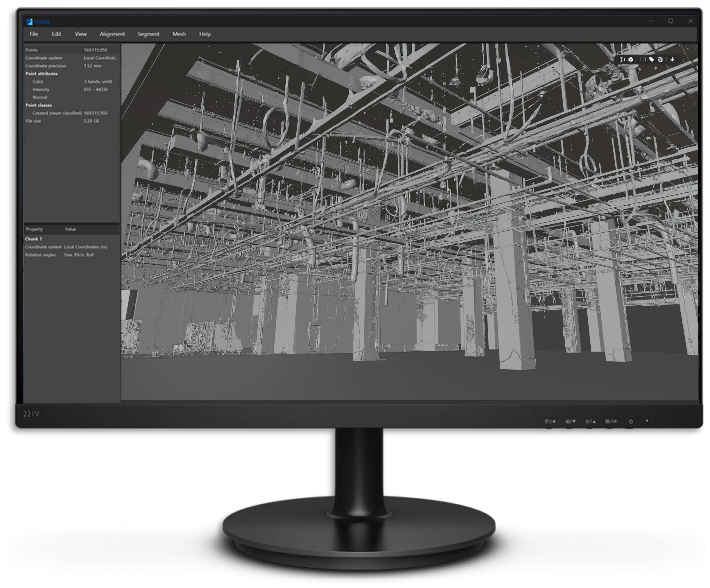Click the Intensity attribute row

click(41, 89)
